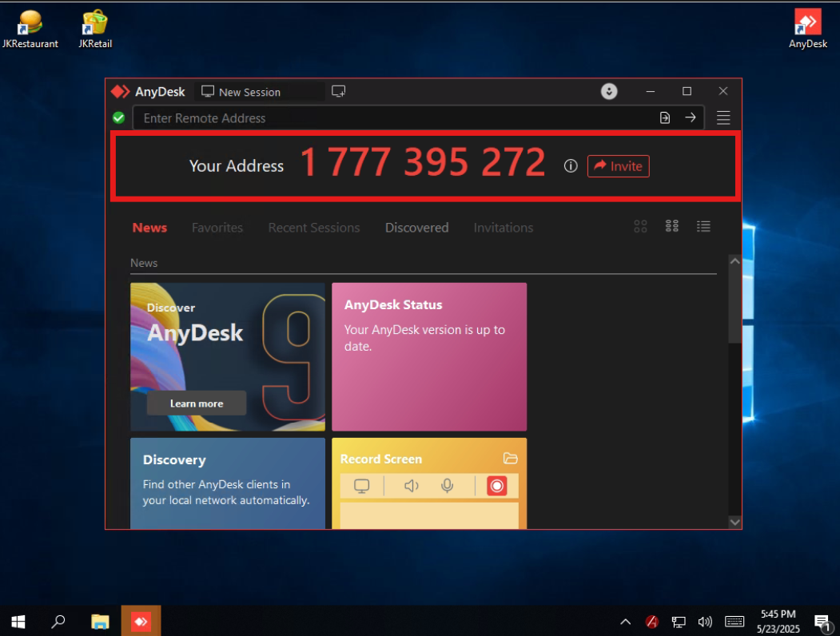Switch to the News tab
The width and height of the screenshot is (840, 636).
point(149,228)
